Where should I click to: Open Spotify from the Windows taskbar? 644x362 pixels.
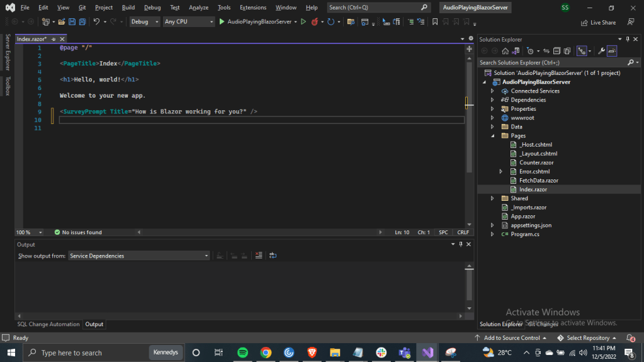pyautogui.click(x=242, y=353)
